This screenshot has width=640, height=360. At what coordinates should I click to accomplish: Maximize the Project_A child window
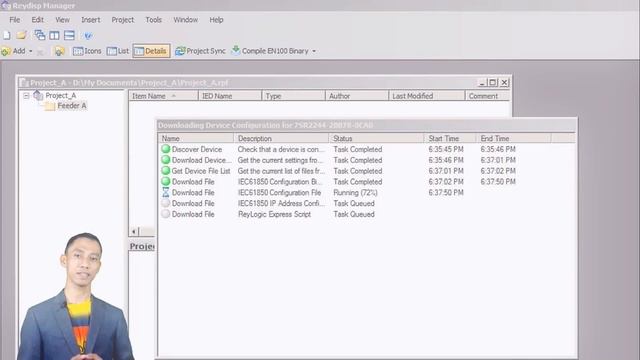pyautogui.click(x=493, y=82)
